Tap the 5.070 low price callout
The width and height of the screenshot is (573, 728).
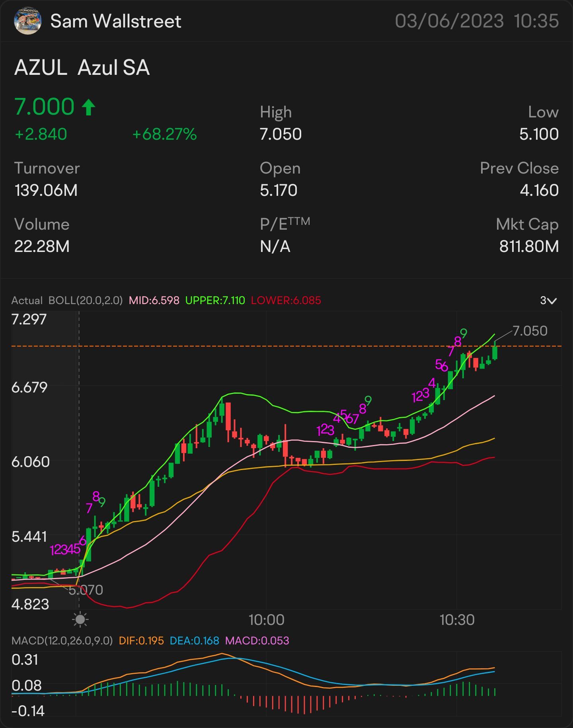[86, 590]
